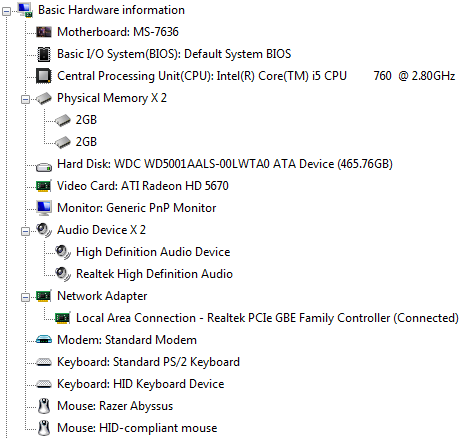
Task: Click the Hard Disk drive icon
Action: (44, 167)
